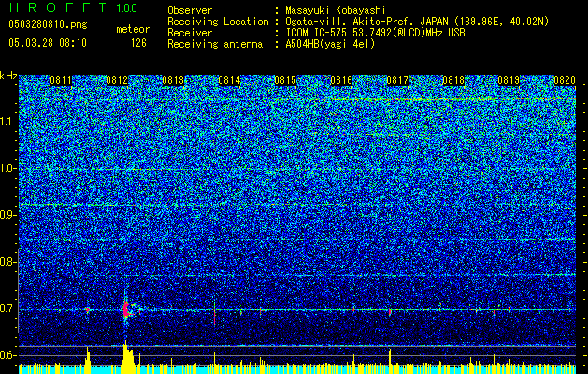Viewport: 588px width, 374px height.
Task: Click the 0817 time marker
Action: (397, 80)
